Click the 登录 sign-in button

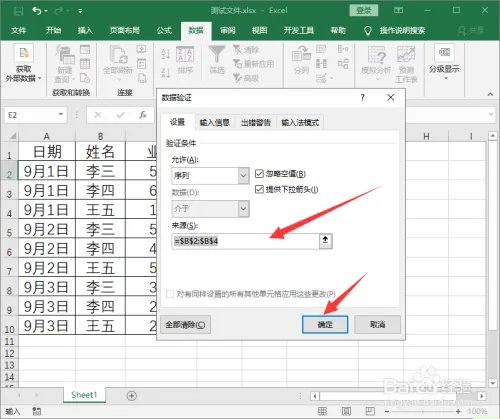click(364, 11)
